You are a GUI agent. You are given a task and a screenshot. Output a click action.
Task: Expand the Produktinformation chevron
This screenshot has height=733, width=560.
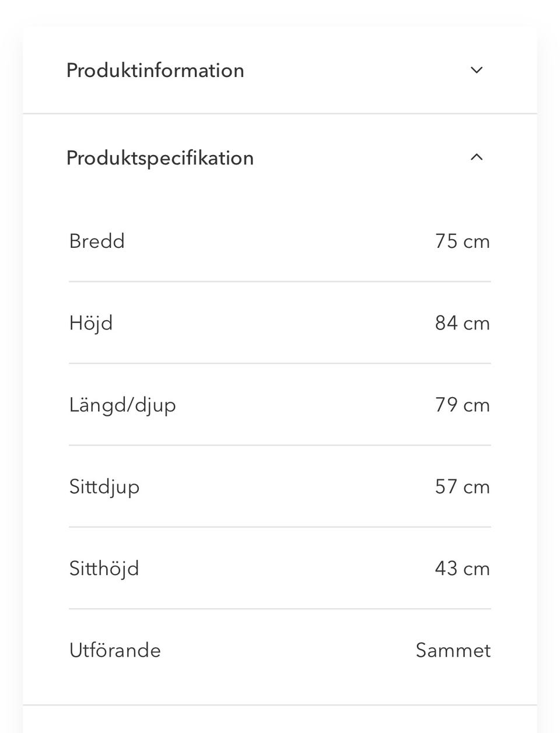[477, 70]
